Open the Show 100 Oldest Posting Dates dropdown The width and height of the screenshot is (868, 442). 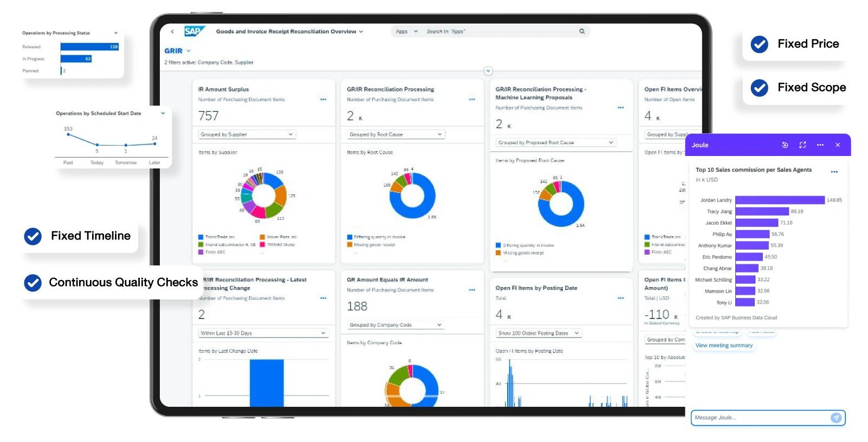539,333
